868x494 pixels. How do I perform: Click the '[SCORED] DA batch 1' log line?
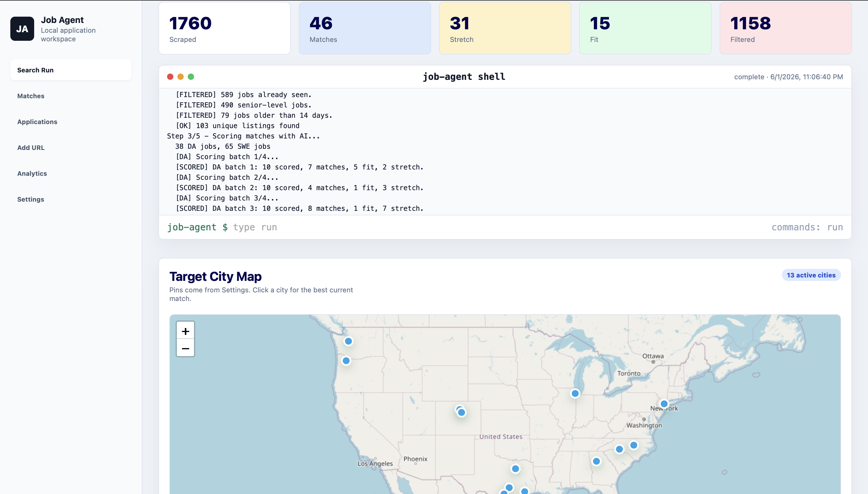299,167
